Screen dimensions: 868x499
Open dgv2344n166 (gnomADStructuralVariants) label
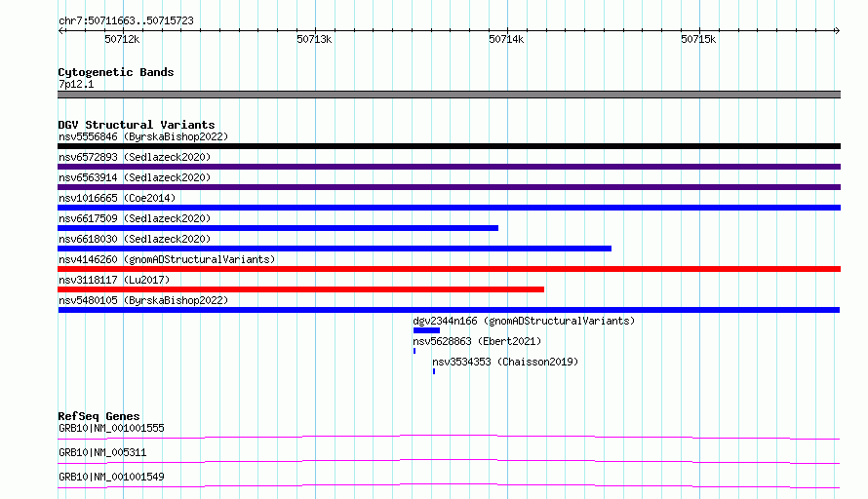pos(524,321)
